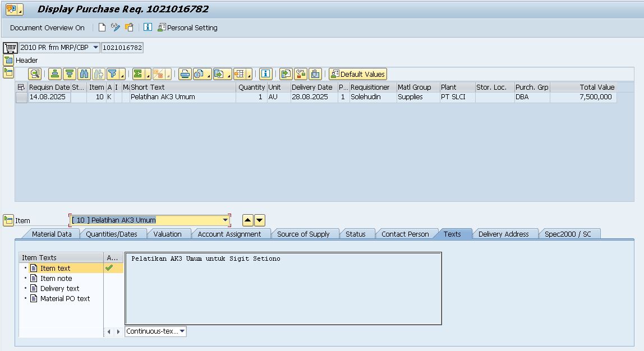Open the details magnifier icon in grid toolbar
644x351 pixels.
pyautogui.click(x=35, y=75)
